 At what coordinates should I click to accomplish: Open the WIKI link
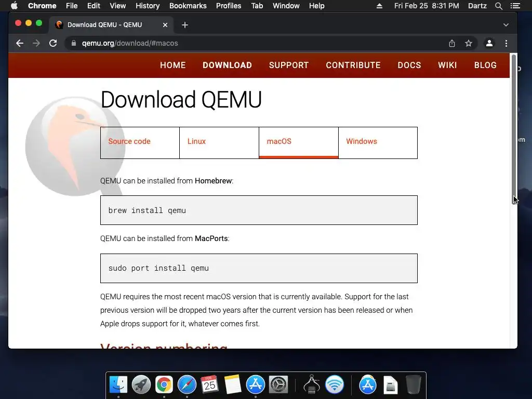pos(447,65)
